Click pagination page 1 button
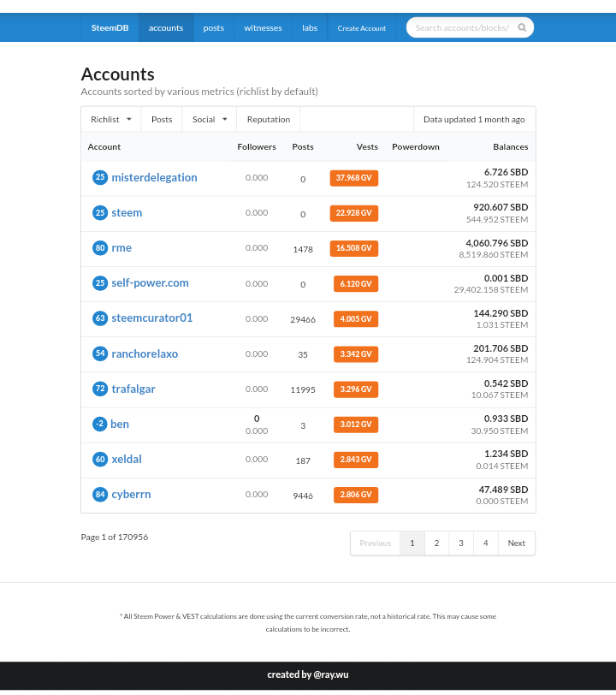The width and height of the screenshot is (616, 695). point(412,543)
